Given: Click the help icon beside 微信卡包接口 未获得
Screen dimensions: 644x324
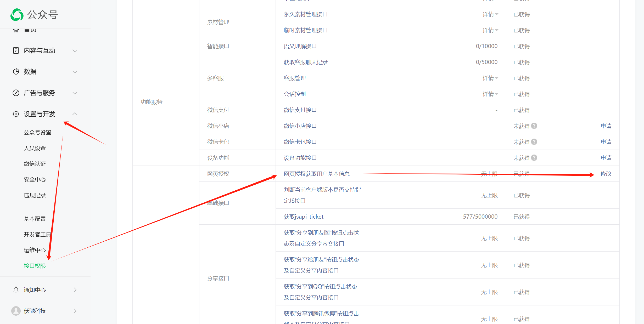Looking at the screenshot, I should [534, 142].
